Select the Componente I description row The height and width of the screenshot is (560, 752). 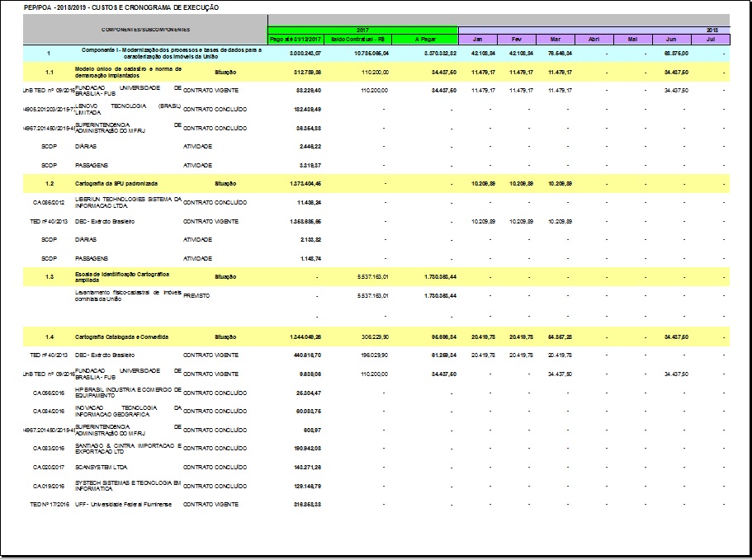pyautogui.click(x=171, y=54)
